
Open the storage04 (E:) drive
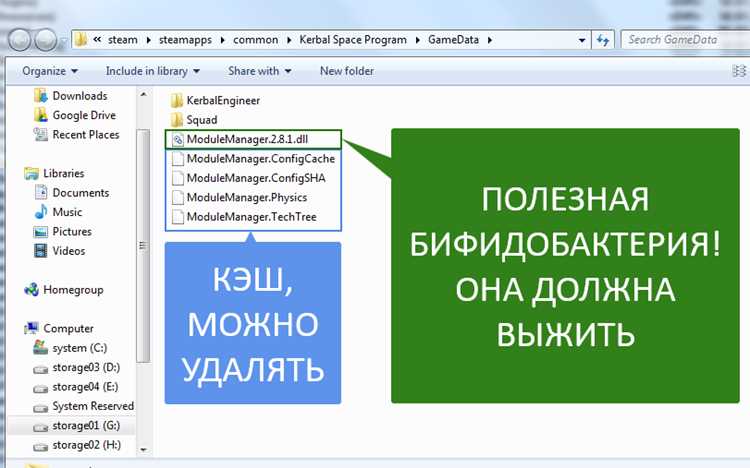click(85, 387)
